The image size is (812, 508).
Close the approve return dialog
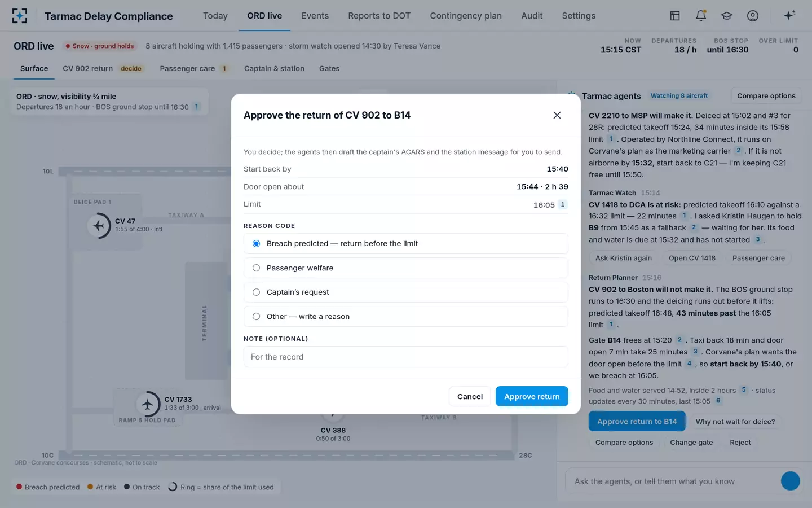(x=557, y=115)
